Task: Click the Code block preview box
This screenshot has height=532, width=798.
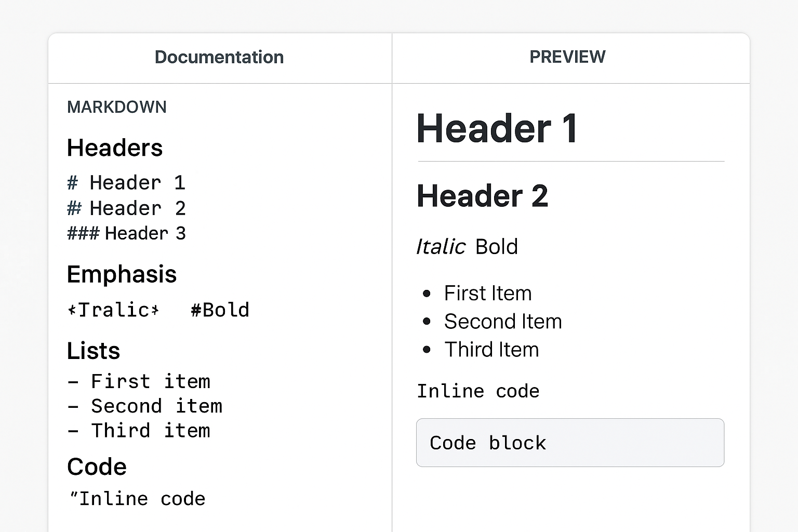Action: [x=570, y=443]
